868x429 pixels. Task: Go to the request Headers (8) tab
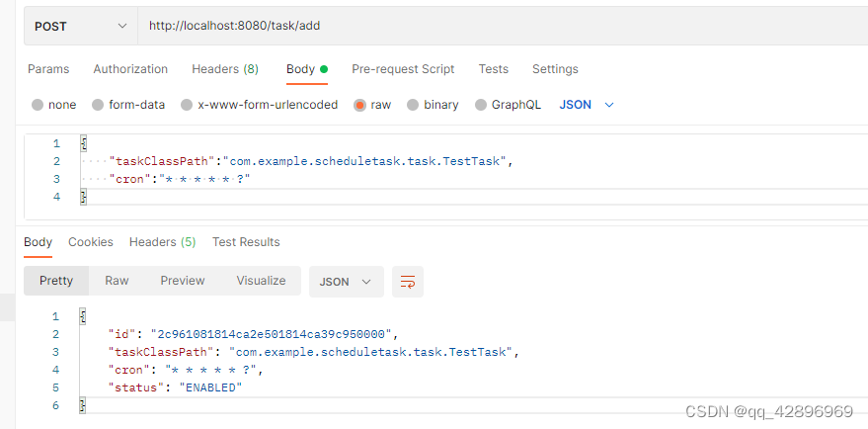(225, 69)
